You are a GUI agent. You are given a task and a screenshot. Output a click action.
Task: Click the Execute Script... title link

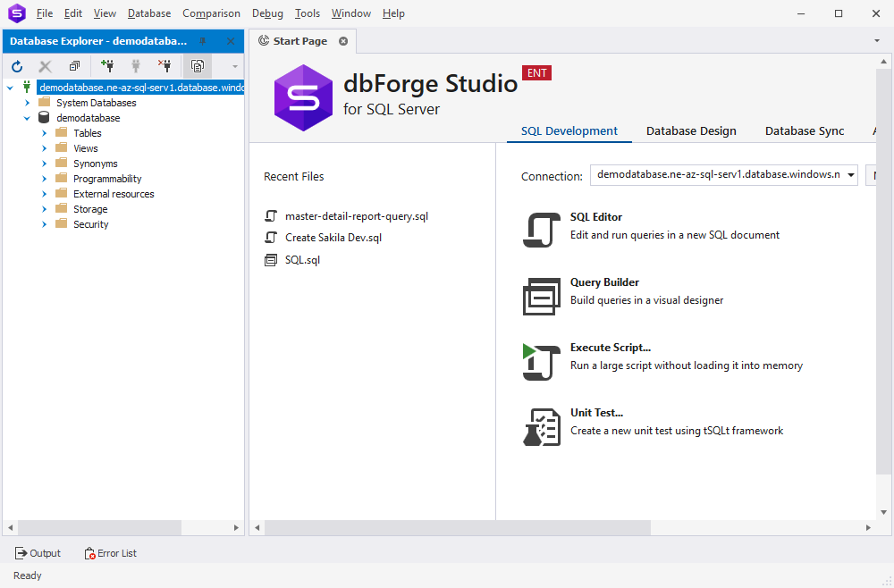click(610, 348)
